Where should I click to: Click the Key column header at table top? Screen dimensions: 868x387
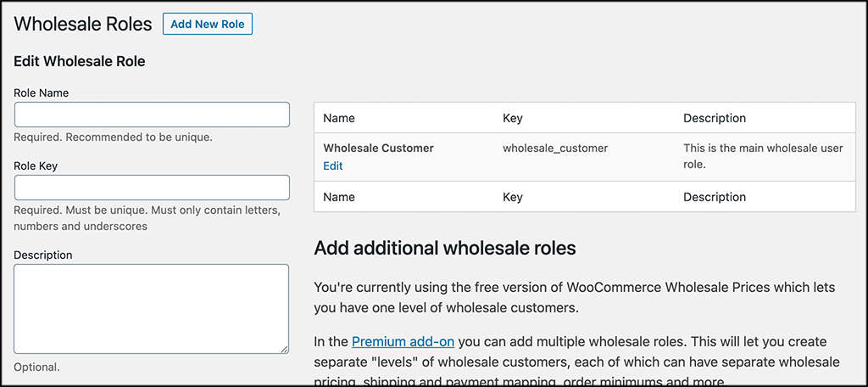click(512, 118)
